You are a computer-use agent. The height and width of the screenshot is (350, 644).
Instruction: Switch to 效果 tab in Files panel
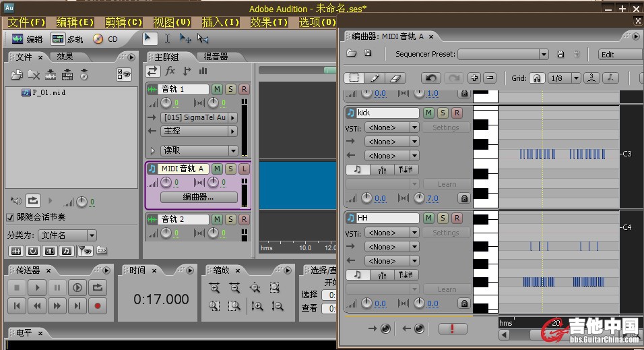65,57
